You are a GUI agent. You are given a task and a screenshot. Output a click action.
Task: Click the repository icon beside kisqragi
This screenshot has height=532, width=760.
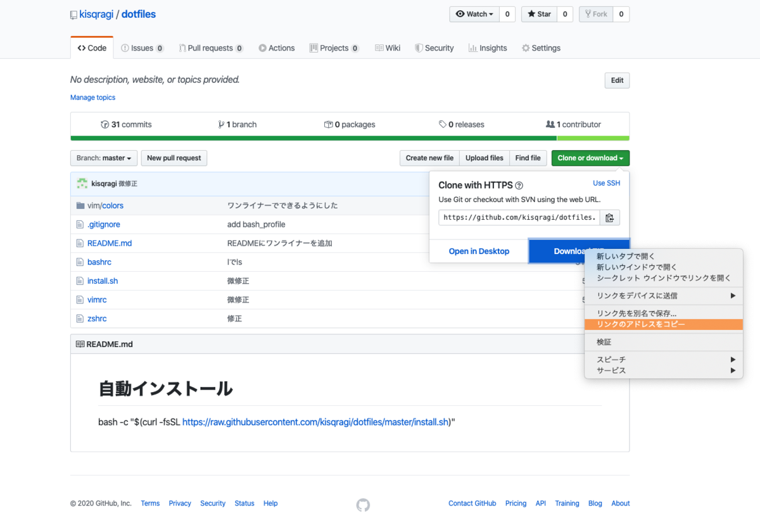point(73,15)
